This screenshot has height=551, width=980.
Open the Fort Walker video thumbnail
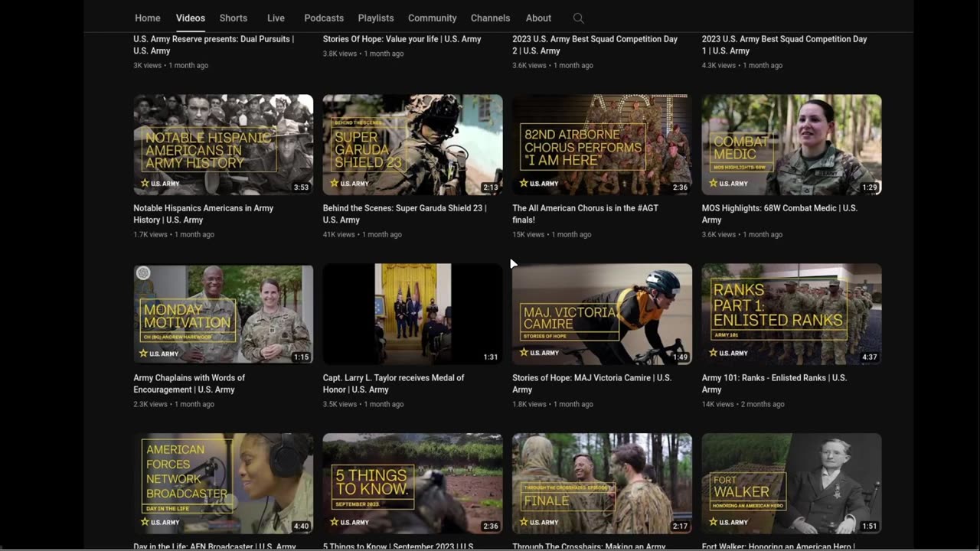tap(792, 484)
